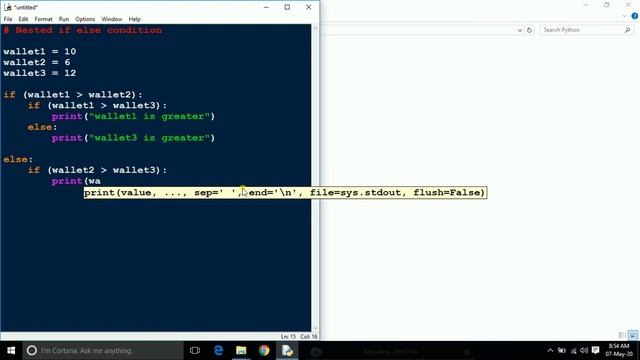Expand the Explorer address bar history dropdown
The image size is (640, 360).
[519, 30]
